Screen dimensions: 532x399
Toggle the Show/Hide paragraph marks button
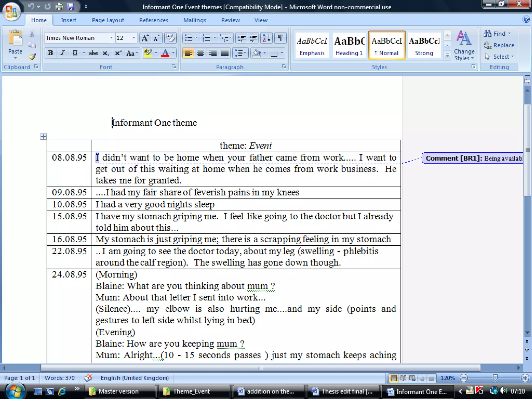point(280,38)
